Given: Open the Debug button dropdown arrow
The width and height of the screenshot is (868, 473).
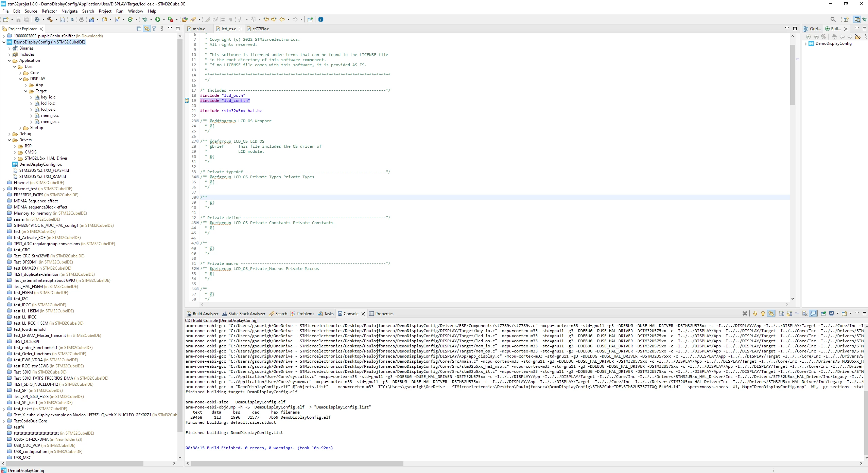Looking at the screenshot, I should 151,19.
